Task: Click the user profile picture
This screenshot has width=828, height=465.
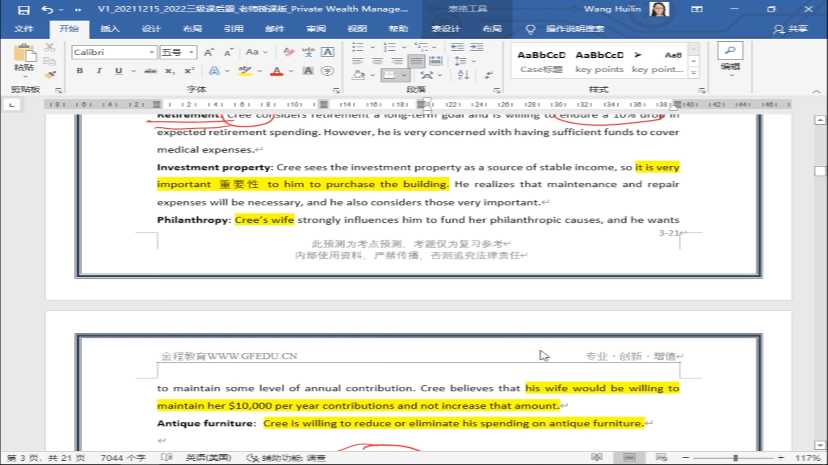Action: (659, 9)
